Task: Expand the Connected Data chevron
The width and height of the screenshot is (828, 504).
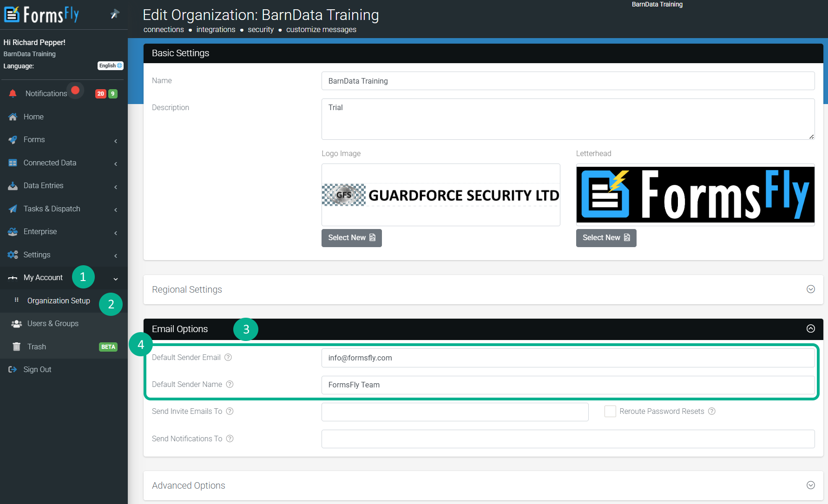Action: point(116,164)
